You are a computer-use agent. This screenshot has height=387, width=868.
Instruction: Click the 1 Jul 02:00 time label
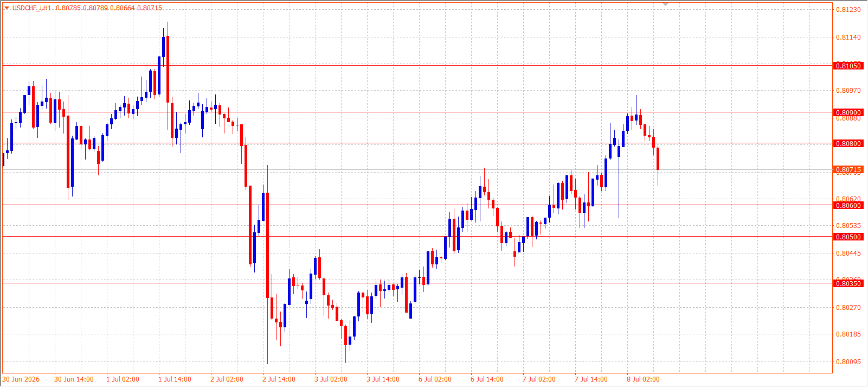[123, 379]
